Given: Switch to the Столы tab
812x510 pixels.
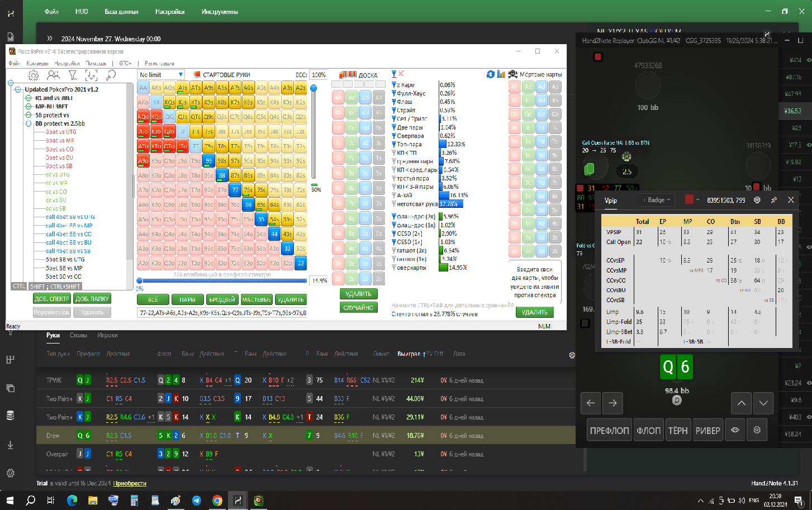Looking at the screenshot, I should pos(78,335).
